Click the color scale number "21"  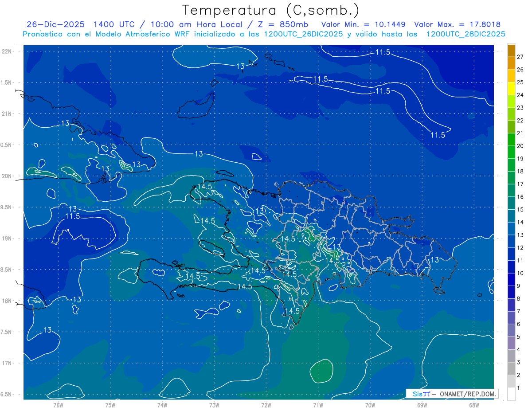pos(520,133)
